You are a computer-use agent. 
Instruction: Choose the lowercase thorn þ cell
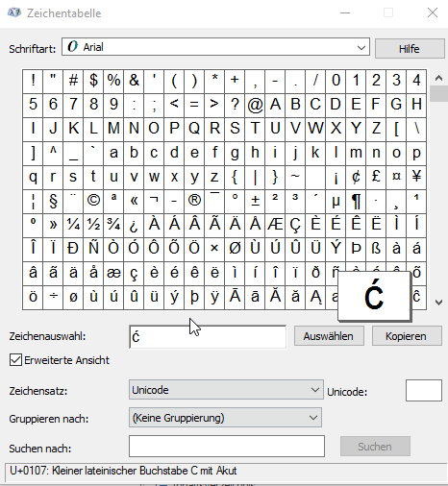[194, 297]
